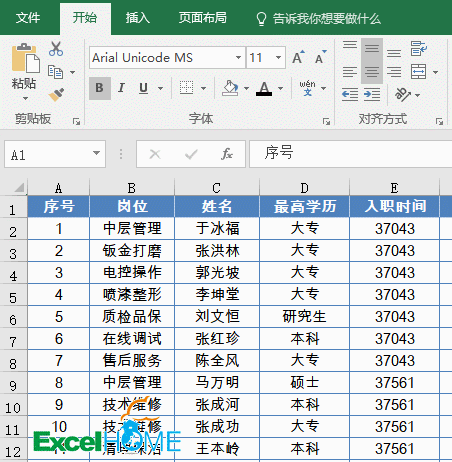Align text right

(x=394, y=72)
